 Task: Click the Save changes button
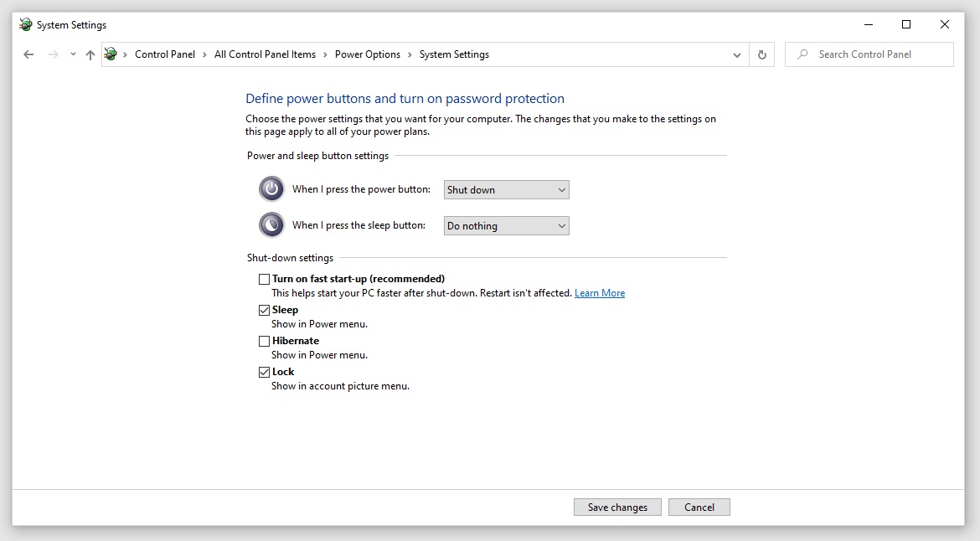[x=617, y=508]
